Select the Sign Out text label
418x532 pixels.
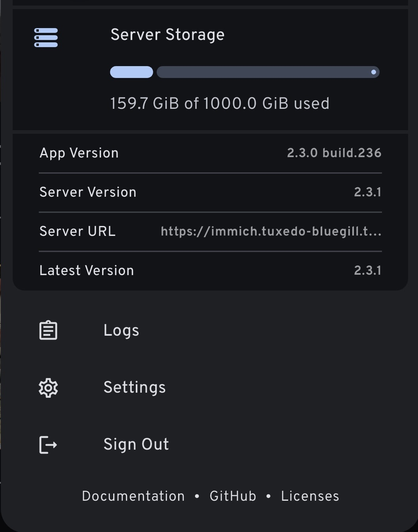pos(136,445)
